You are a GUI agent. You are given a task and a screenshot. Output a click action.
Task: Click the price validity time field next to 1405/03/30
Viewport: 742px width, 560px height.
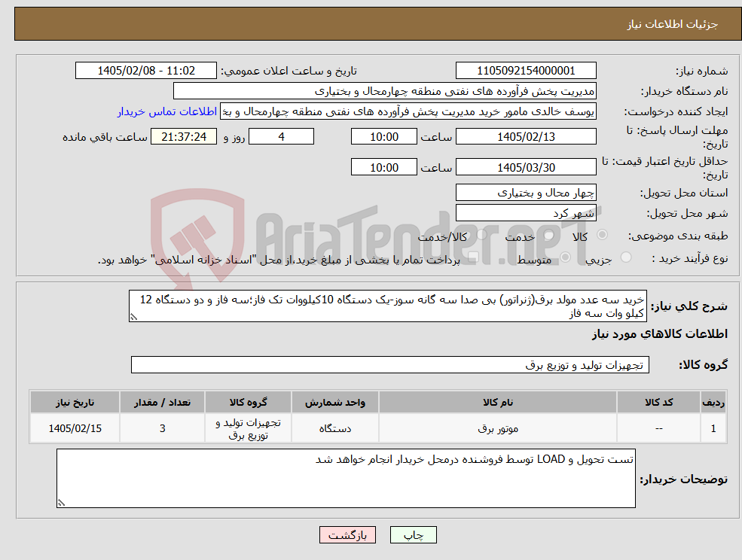[x=383, y=167]
